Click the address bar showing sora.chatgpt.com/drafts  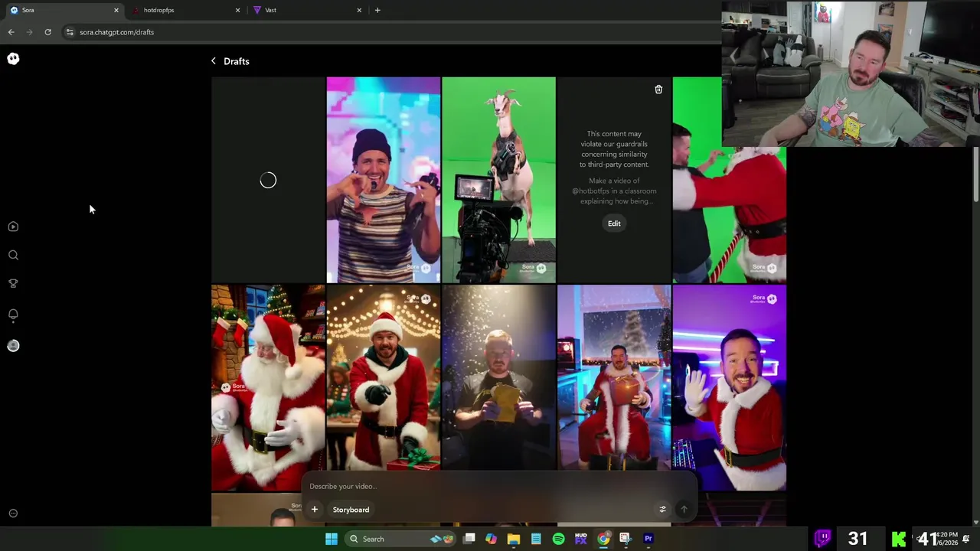click(x=390, y=32)
